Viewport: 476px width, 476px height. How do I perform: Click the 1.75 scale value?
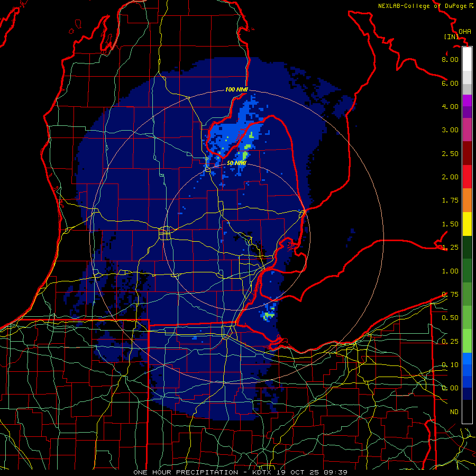click(x=450, y=200)
